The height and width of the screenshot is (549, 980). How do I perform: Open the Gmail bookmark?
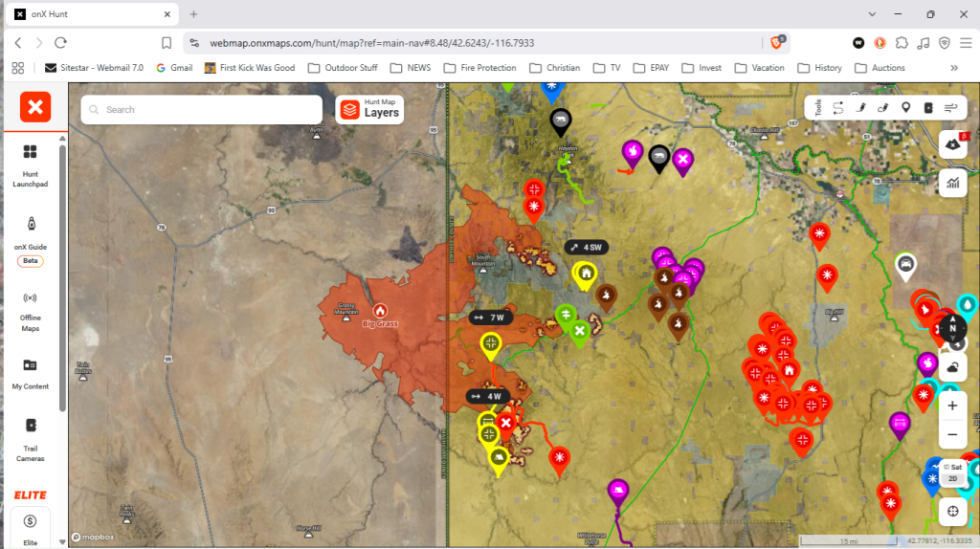tap(174, 68)
